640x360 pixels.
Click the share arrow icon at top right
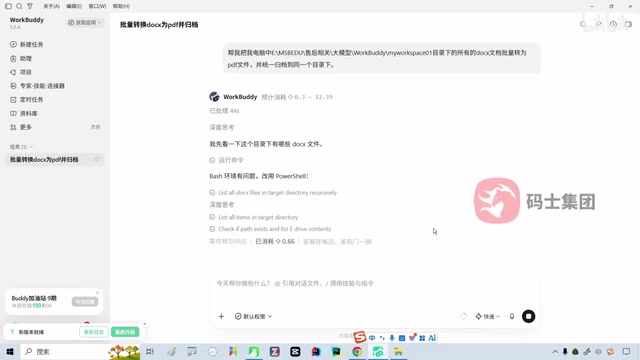(598, 24)
